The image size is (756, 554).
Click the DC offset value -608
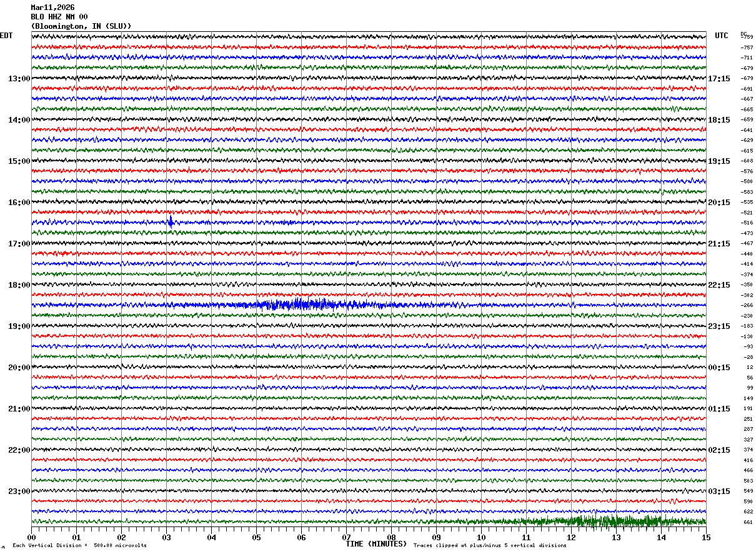click(x=747, y=161)
